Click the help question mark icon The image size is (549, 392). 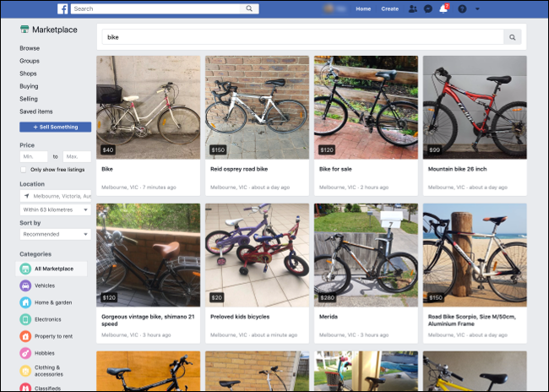tap(462, 8)
